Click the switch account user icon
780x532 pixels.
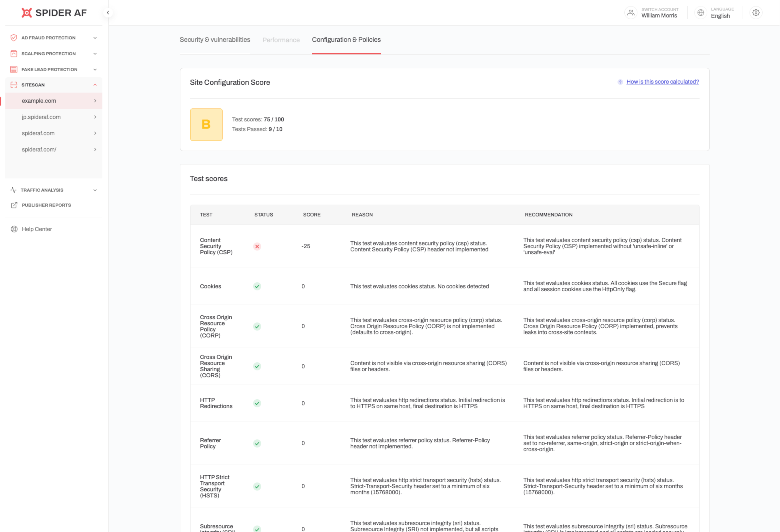click(631, 13)
